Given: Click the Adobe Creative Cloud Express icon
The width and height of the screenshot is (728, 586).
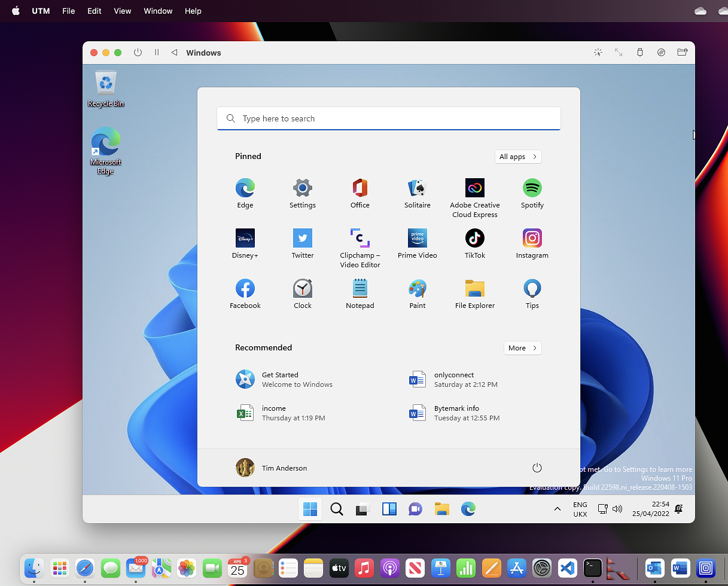Looking at the screenshot, I should [475, 188].
